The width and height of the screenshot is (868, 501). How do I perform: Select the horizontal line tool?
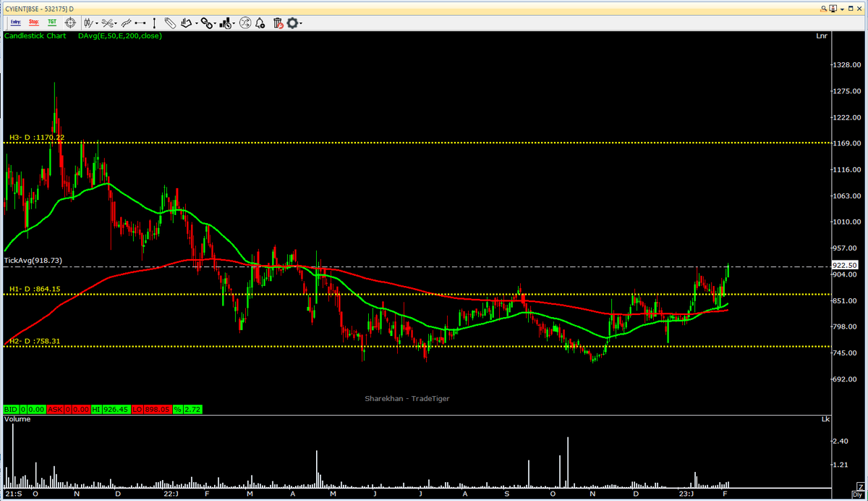(140, 23)
